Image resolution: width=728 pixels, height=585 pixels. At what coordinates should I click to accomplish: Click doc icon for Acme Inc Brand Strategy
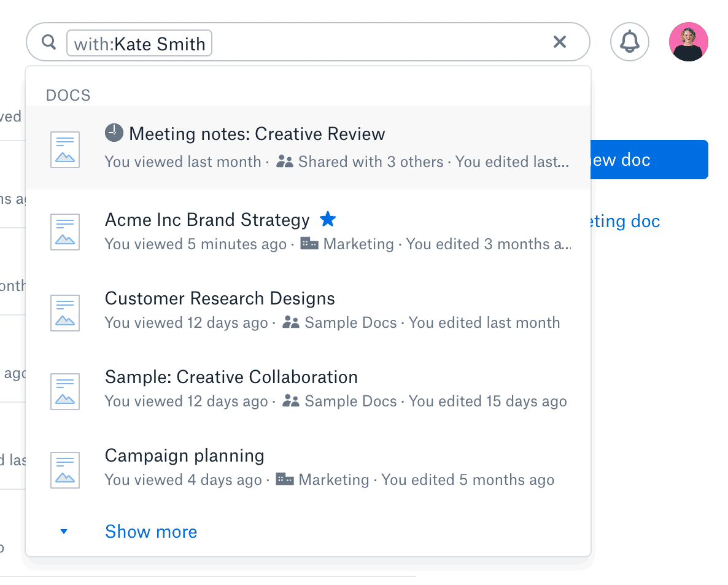coord(65,231)
